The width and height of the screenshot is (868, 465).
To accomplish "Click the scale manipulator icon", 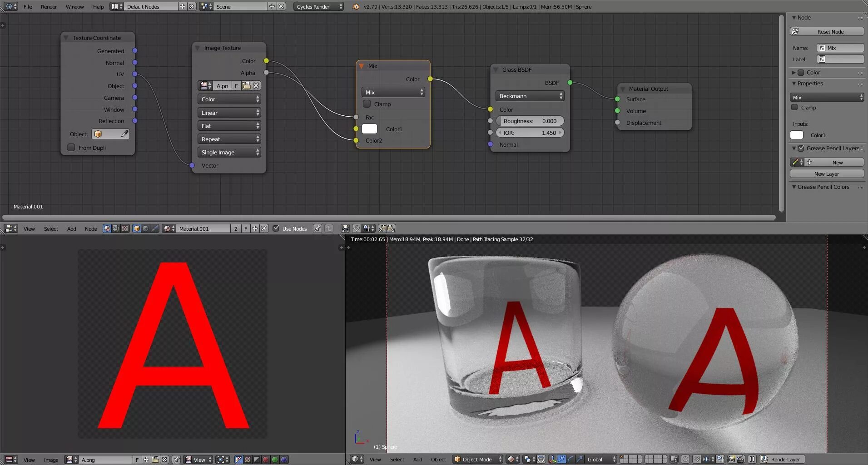I will (x=580, y=459).
